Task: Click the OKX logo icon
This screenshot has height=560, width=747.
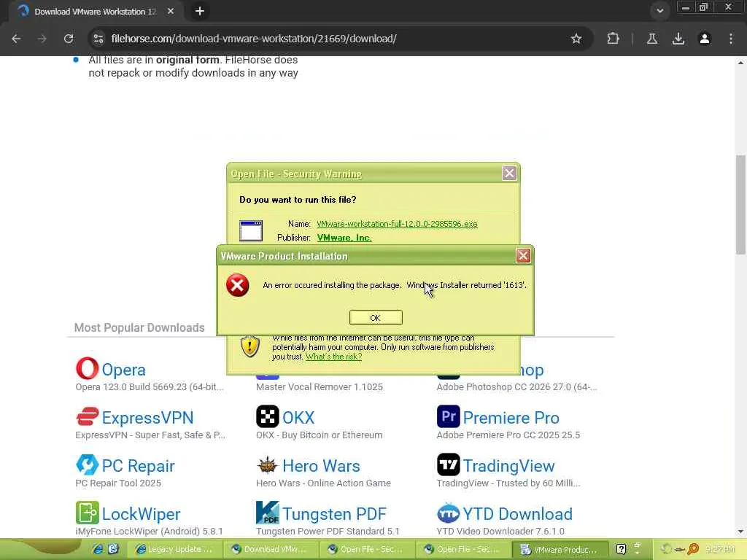Action: 268,416
